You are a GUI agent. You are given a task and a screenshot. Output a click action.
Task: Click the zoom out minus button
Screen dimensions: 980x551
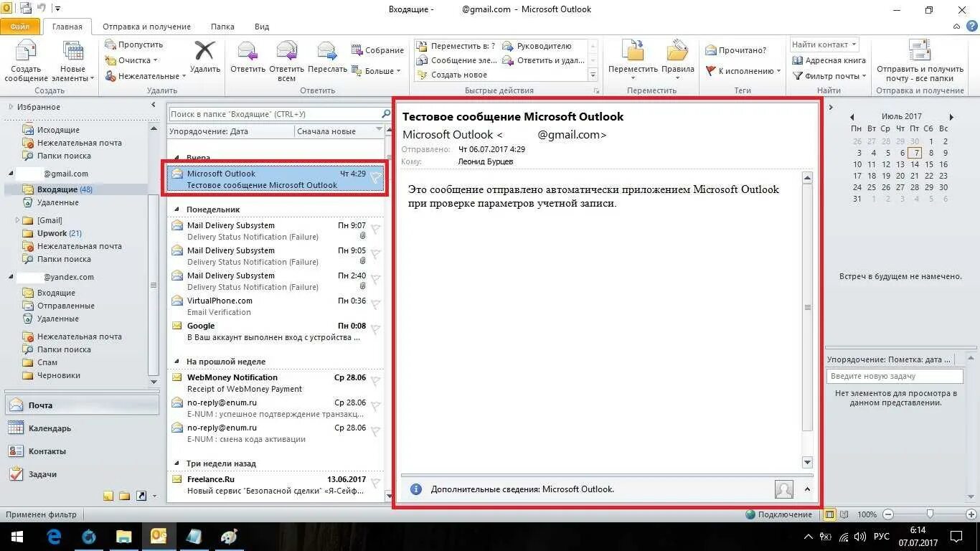888,514
